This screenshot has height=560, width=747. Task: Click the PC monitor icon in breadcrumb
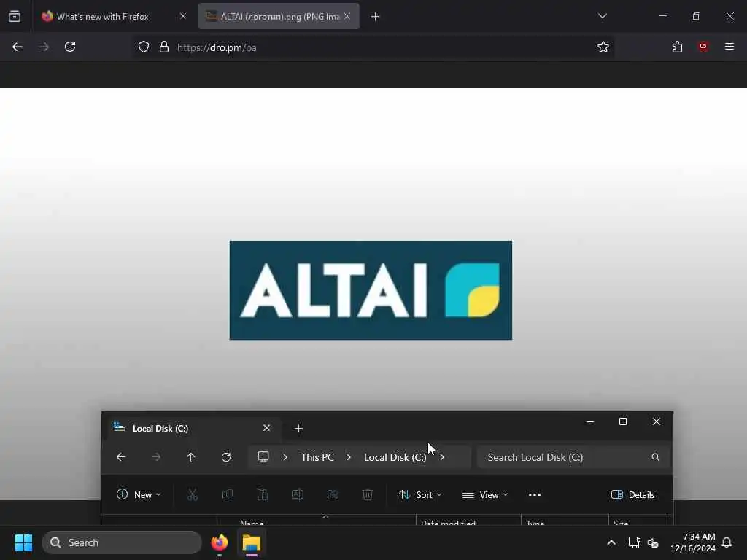coord(263,456)
